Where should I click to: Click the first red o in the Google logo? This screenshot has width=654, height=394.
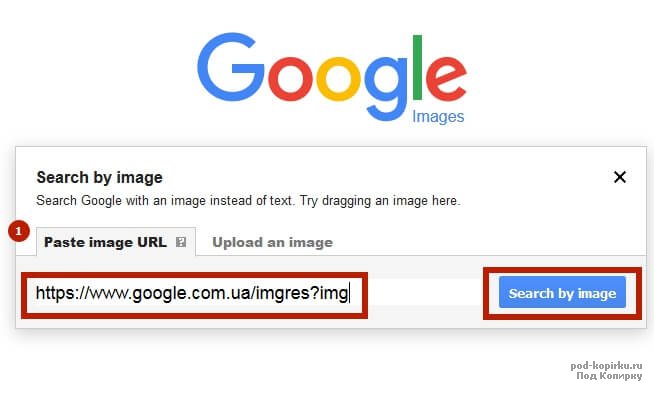290,79
